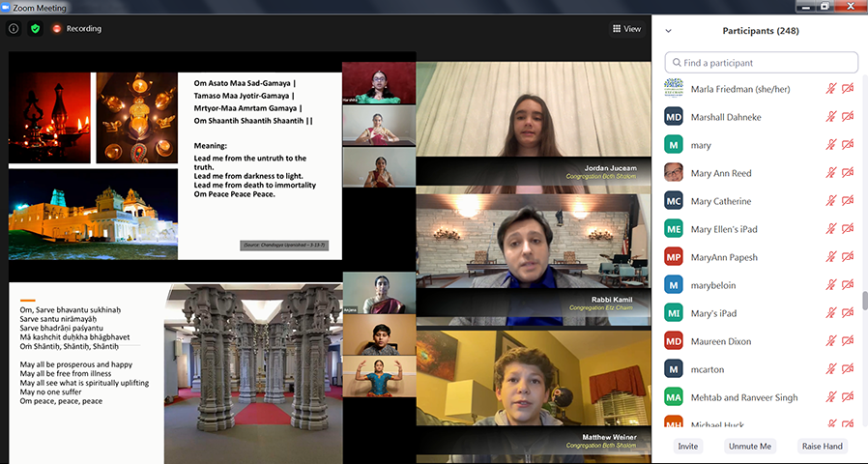Click the green encryption shield icon
Viewport: 868px width, 464px height.
pos(36,29)
